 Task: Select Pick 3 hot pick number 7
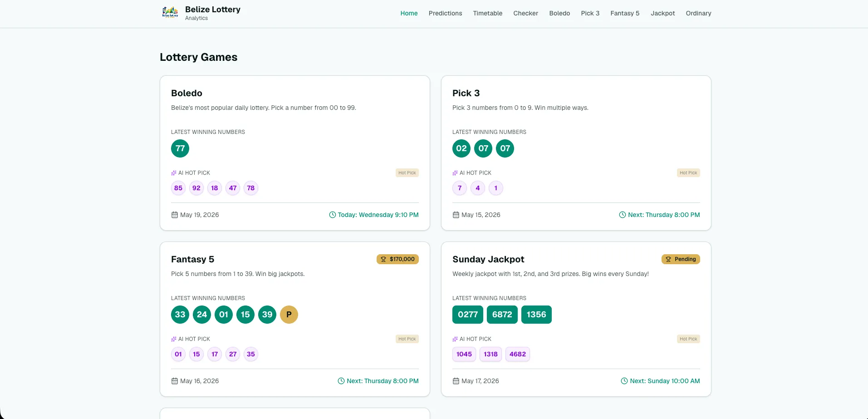[x=460, y=188]
